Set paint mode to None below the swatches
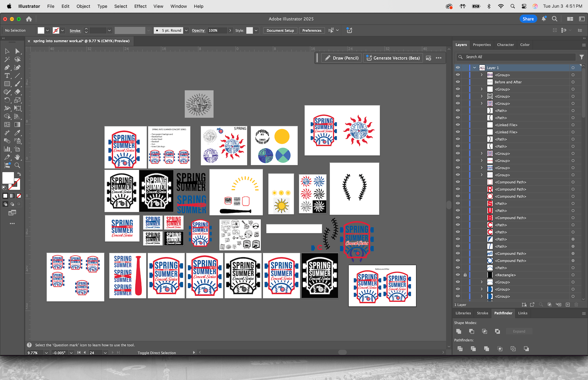588x380 pixels. (x=19, y=196)
